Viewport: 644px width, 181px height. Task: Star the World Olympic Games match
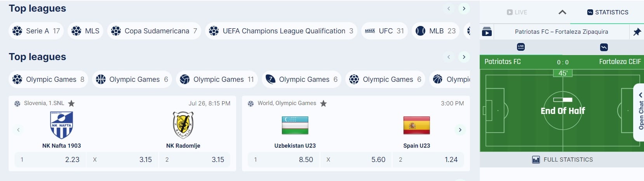click(x=323, y=103)
